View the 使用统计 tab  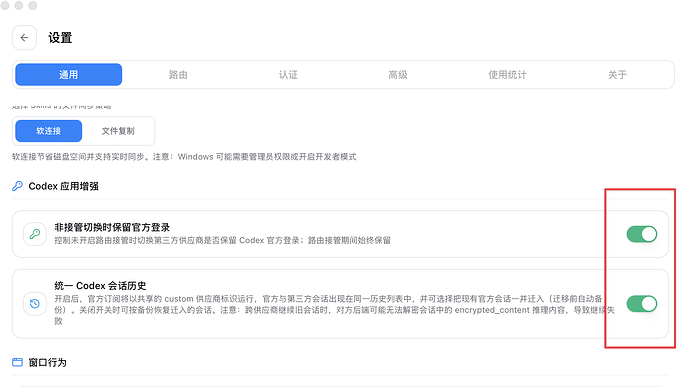tap(507, 74)
